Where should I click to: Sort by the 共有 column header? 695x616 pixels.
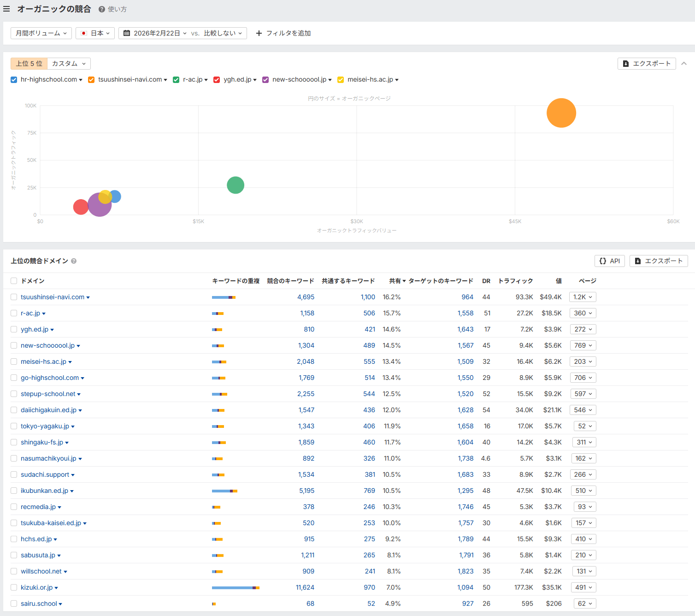[397, 281]
